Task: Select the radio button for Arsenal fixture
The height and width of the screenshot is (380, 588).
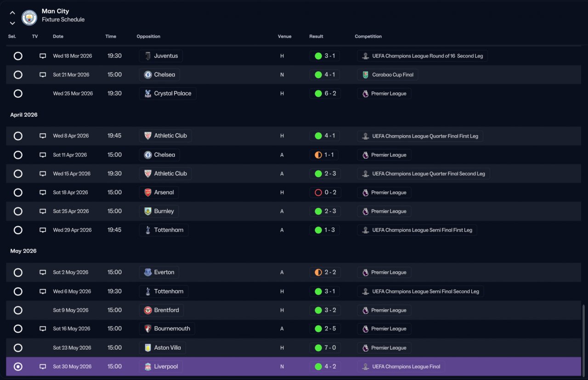Action: click(18, 193)
